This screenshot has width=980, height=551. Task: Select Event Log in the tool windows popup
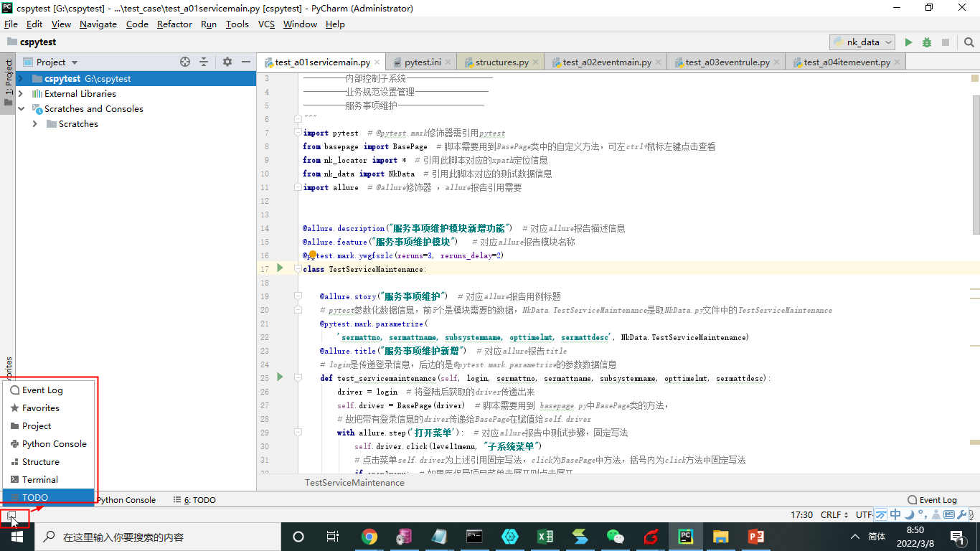click(49, 390)
